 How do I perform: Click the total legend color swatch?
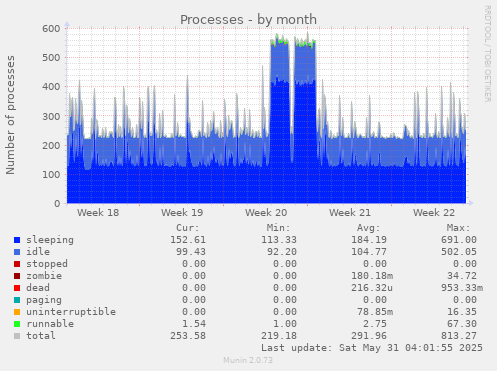point(17,336)
